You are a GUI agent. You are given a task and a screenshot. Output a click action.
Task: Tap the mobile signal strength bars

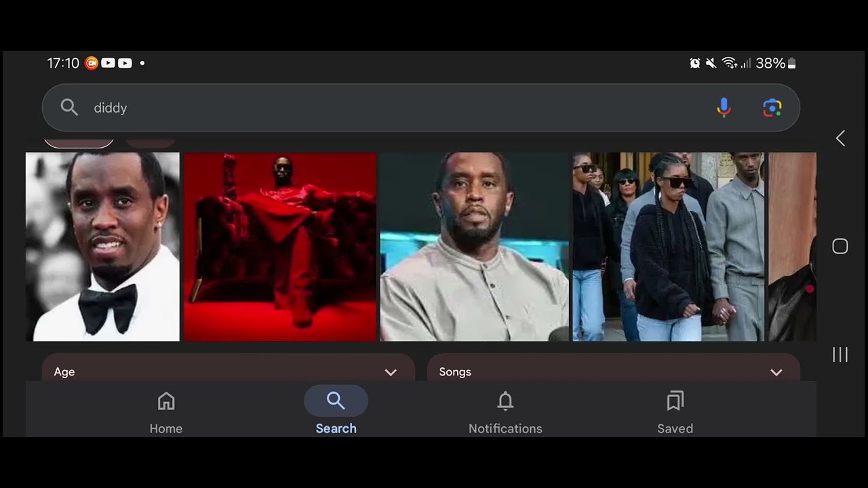746,63
